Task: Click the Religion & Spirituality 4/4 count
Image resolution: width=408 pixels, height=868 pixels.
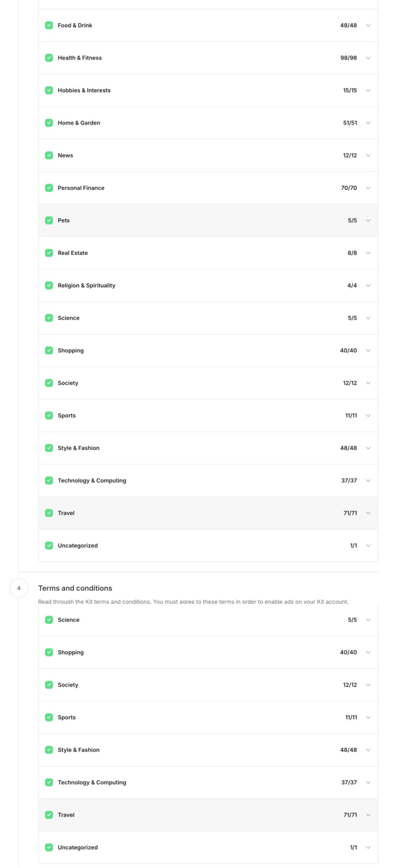Action: point(352,285)
